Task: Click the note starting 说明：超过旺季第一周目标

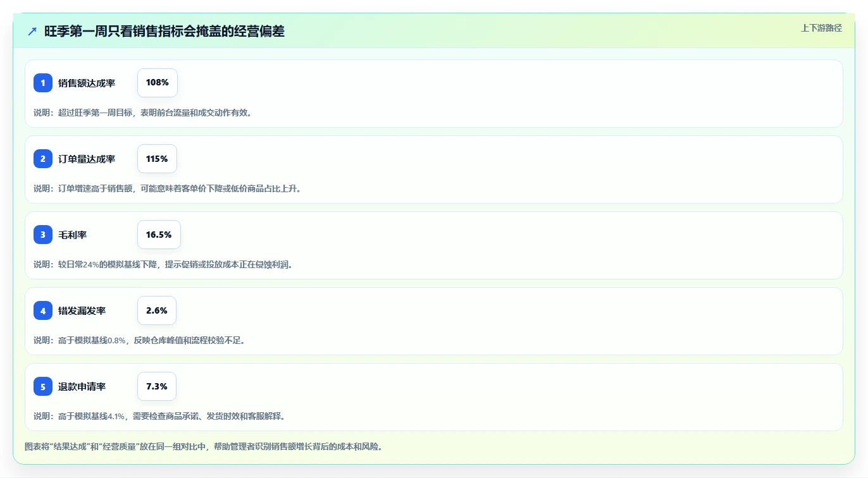Action: 142,113
